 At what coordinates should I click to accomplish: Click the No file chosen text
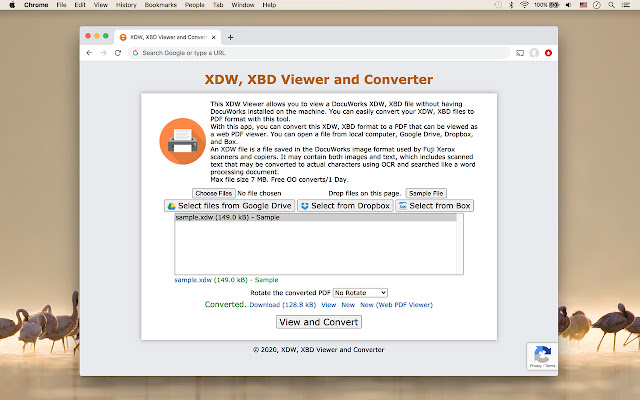pyautogui.click(x=259, y=193)
